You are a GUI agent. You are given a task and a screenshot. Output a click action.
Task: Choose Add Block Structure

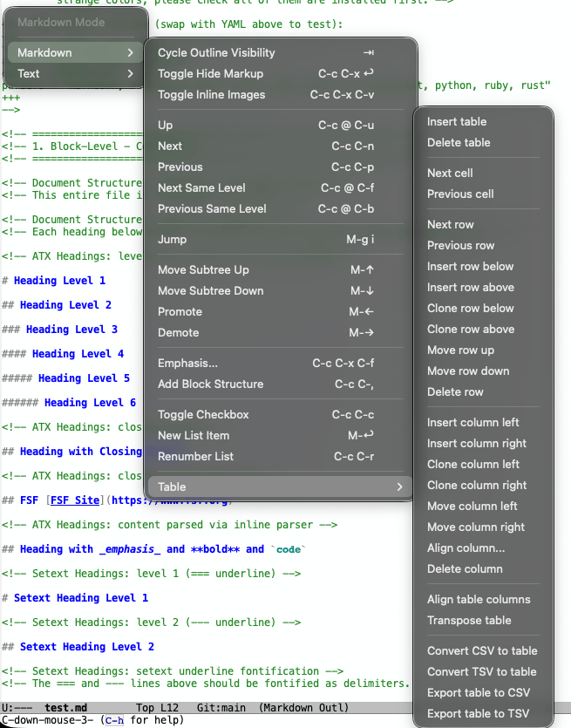tap(281, 384)
